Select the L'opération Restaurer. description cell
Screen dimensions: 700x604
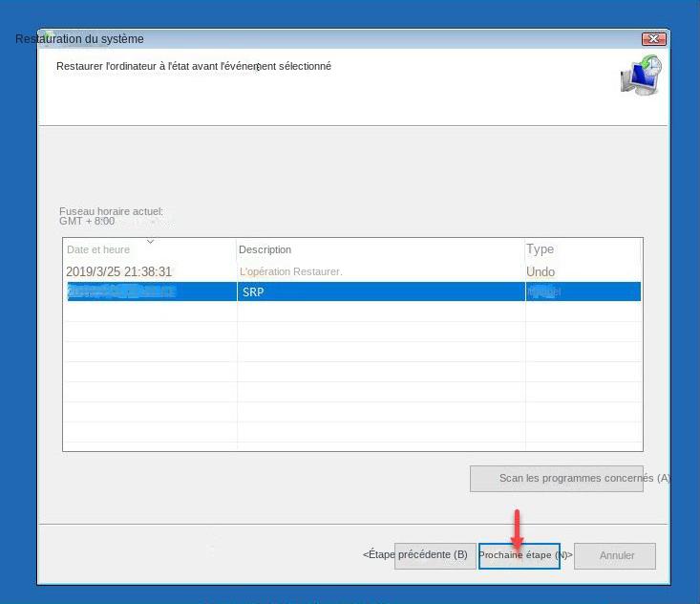pyautogui.click(x=291, y=271)
